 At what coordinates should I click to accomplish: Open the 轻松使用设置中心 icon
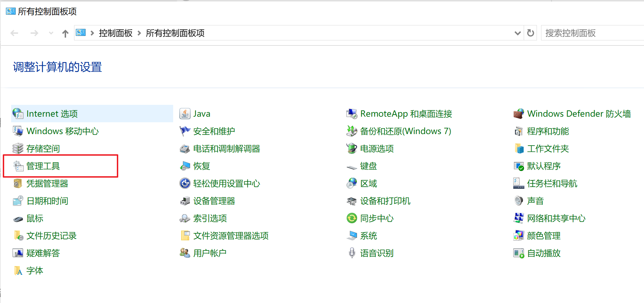[x=185, y=183]
